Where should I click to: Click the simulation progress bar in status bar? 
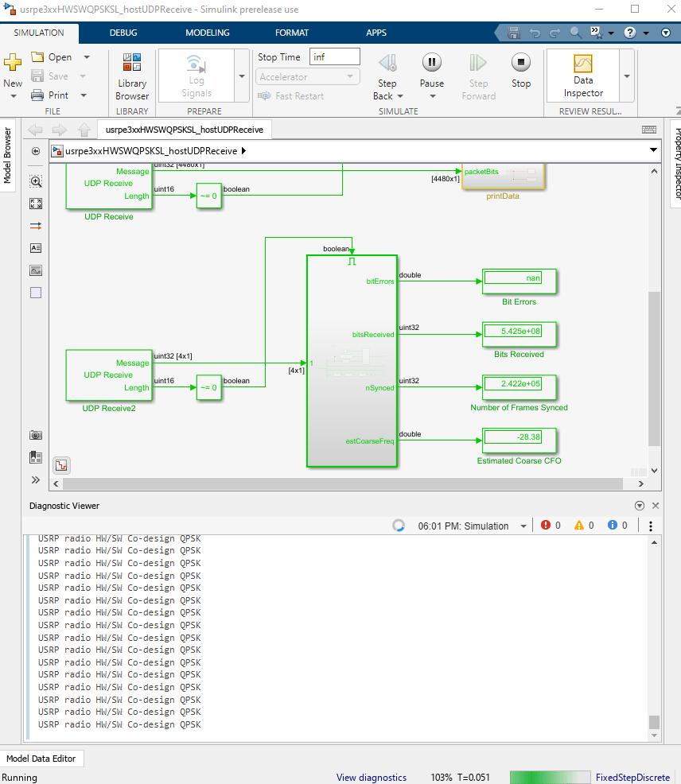548,778
